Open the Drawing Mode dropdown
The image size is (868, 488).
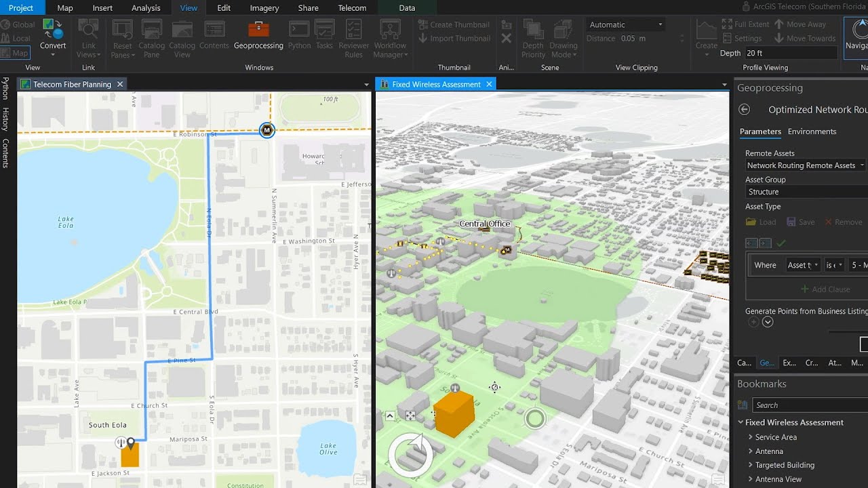point(564,39)
